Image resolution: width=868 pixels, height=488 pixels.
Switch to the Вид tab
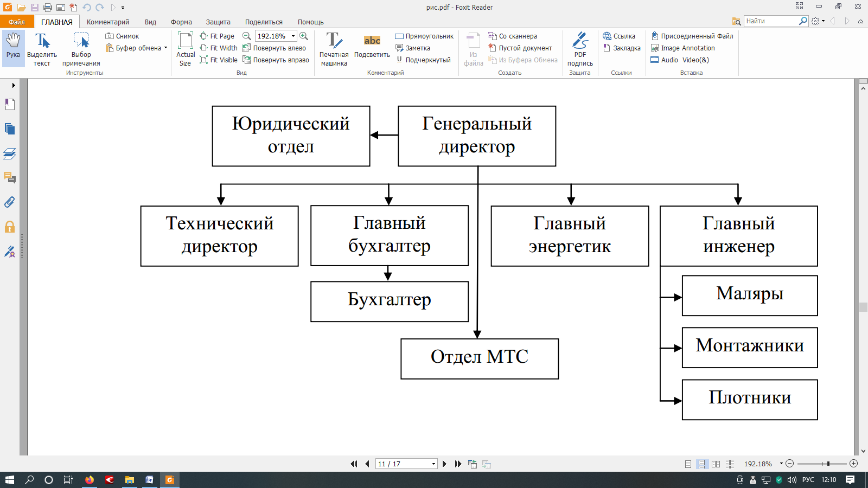click(150, 22)
